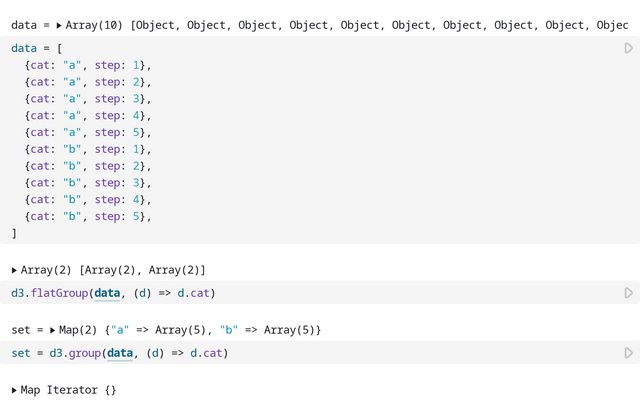Screen dimensions: 640x400
Task: Place cursor on the cat "a" step 3 line
Action: (88, 99)
